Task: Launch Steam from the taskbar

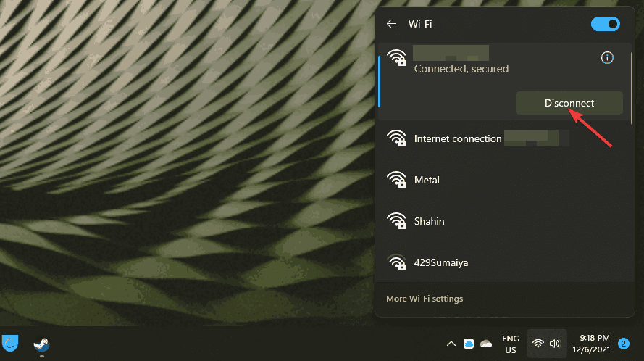Action: point(41,344)
